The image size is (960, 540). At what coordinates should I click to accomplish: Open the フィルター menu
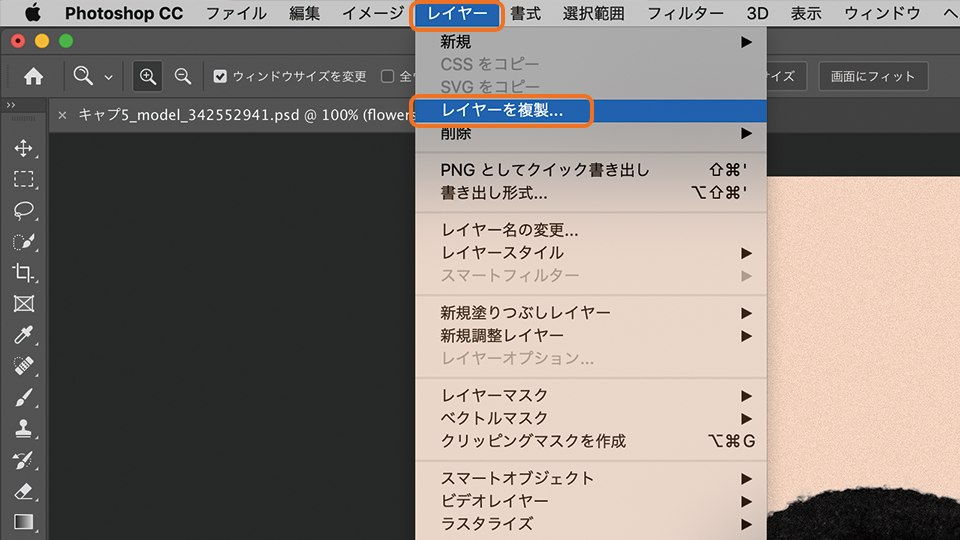coord(685,13)
